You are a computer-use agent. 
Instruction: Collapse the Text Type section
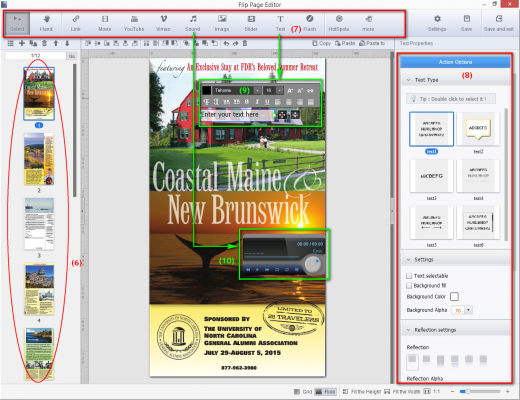click(x=409, y=80)
